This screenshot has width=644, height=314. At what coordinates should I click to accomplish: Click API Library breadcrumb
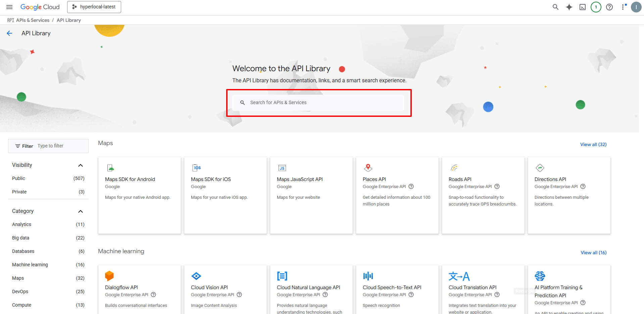point(69,20)
